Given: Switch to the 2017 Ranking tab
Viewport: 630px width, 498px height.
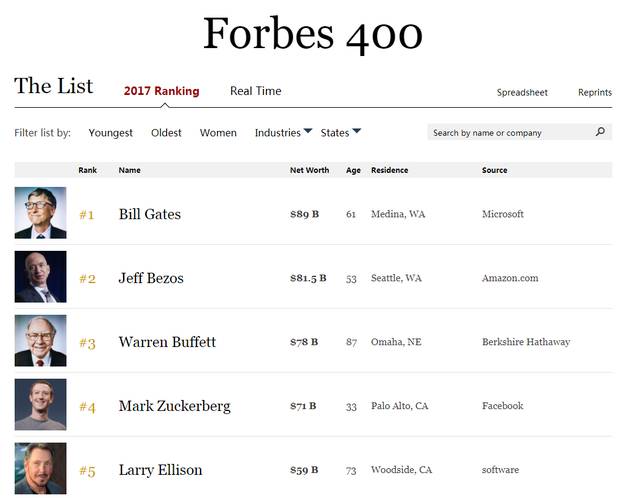Looking at the screenshot, I should click(161, 91).
